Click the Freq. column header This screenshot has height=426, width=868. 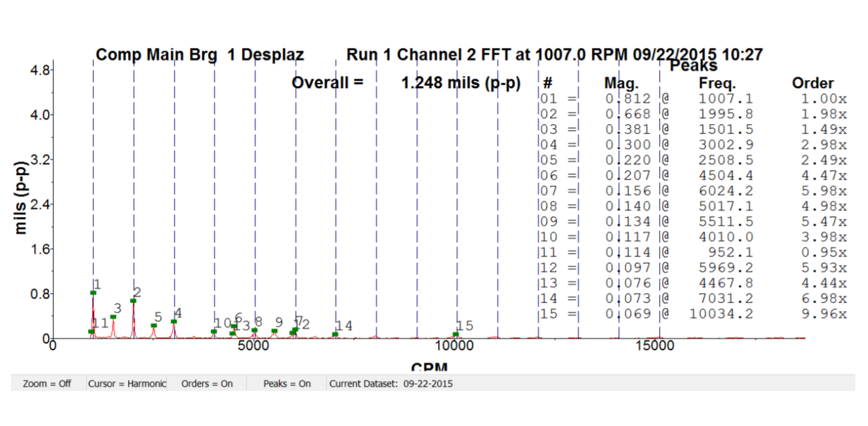(x=717, y=83)
